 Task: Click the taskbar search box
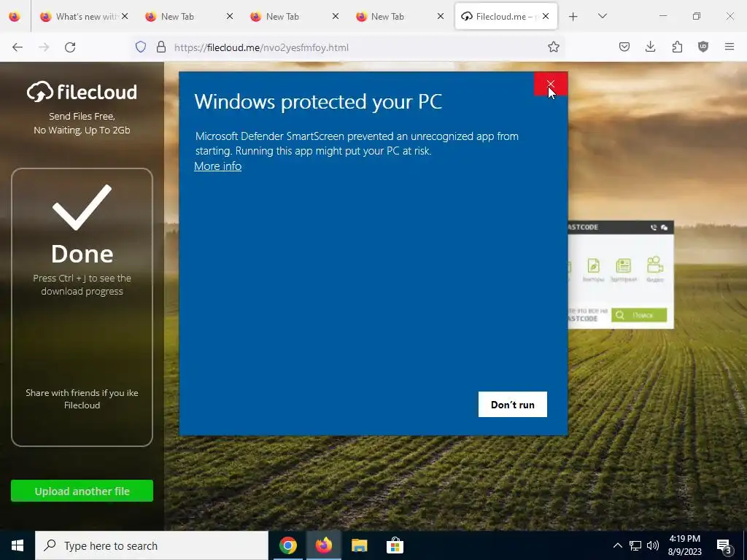click(x=152, y=545)
